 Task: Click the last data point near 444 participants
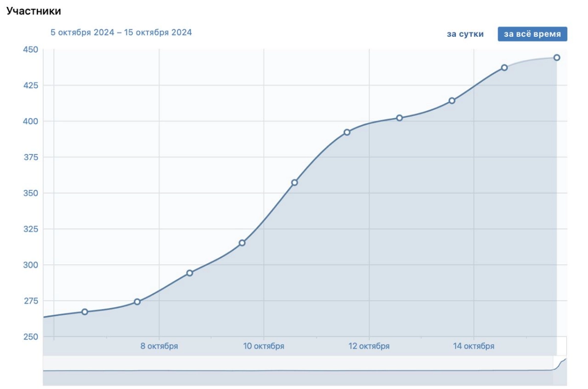click(557, 57)
